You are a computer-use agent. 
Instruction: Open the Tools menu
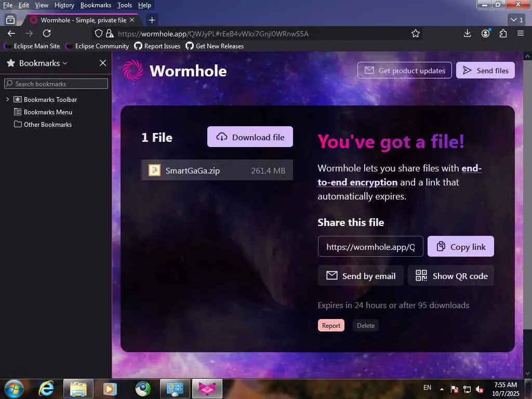125,5
